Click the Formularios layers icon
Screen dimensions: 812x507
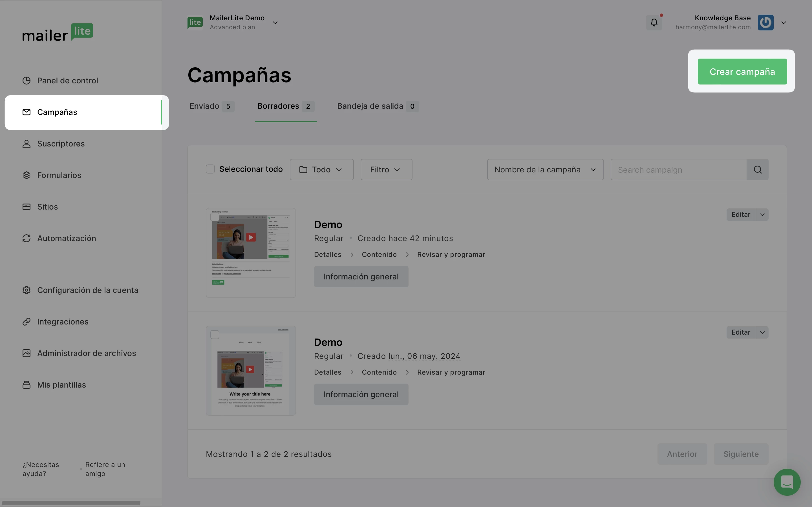click(27, 175)
